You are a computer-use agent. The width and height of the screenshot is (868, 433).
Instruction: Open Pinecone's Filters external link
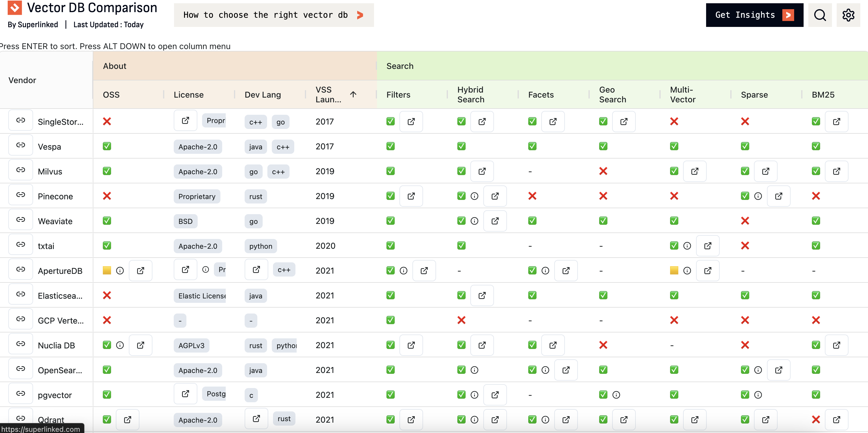(x=411, y=196)
